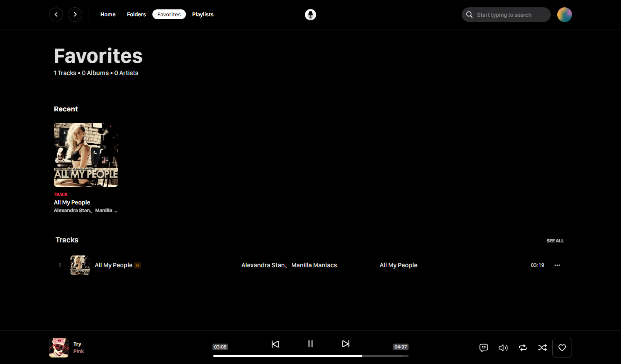Click the microphone logo icon at top center

click(310, 15)
